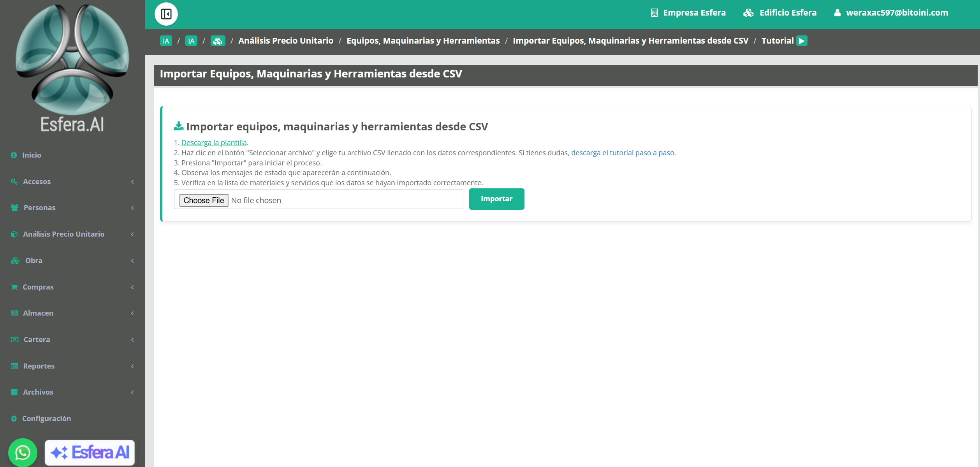Click the second IA breadcrumb badge
Screen dimensions: 980x467
(191, 41)
